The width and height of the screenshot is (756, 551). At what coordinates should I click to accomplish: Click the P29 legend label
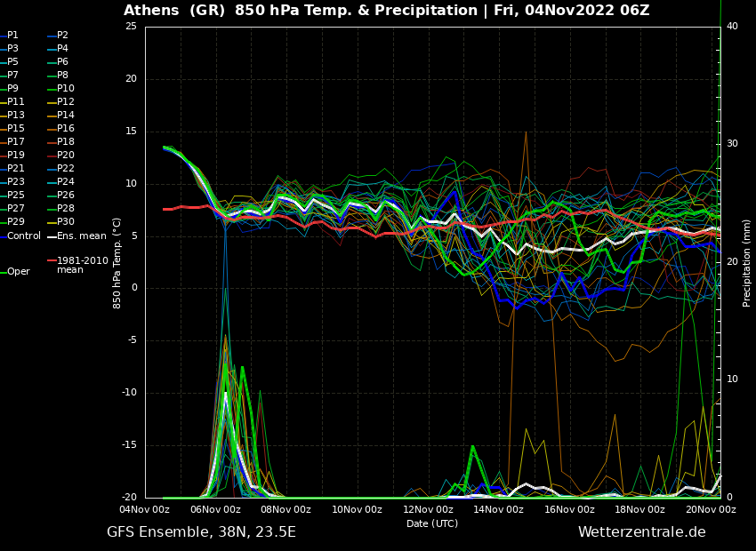tap(12, 221)
